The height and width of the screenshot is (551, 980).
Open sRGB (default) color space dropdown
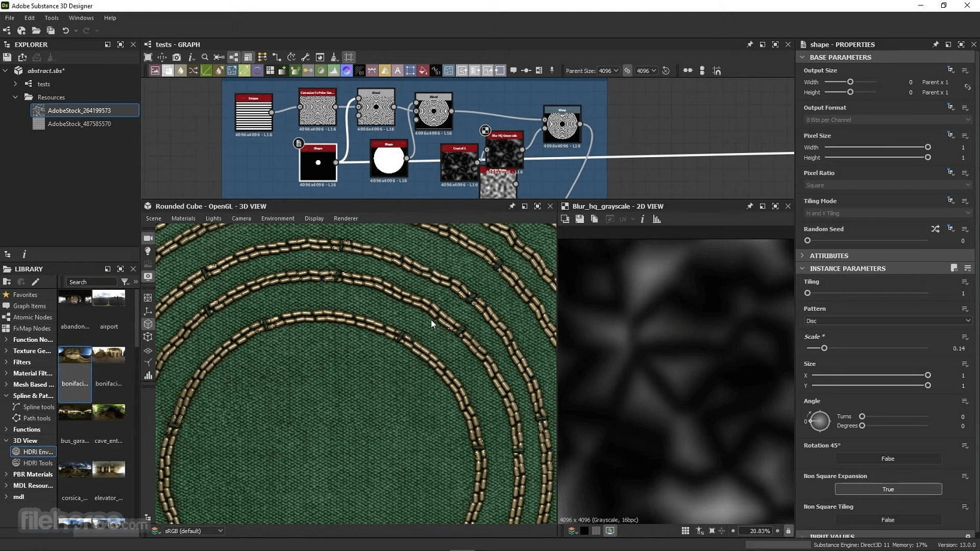click(x=194, y=531)
